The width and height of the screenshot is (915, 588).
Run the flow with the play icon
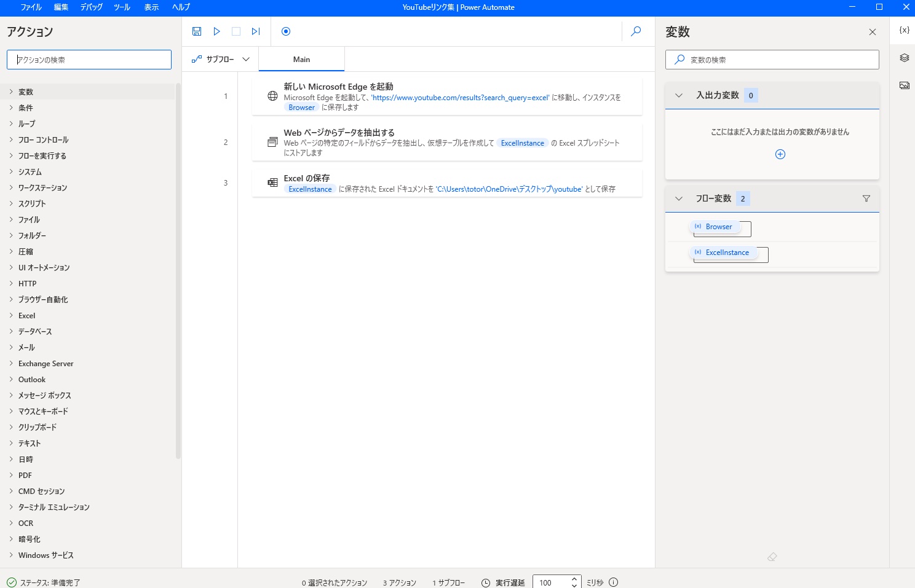(x=216, y=31)
